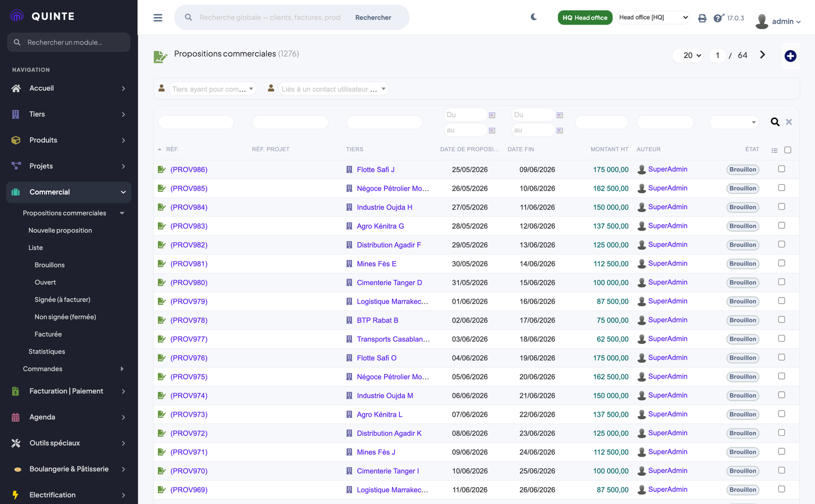
Task: Click the user avatar icon in PROV980 row
Action: [x=641, y=282]
